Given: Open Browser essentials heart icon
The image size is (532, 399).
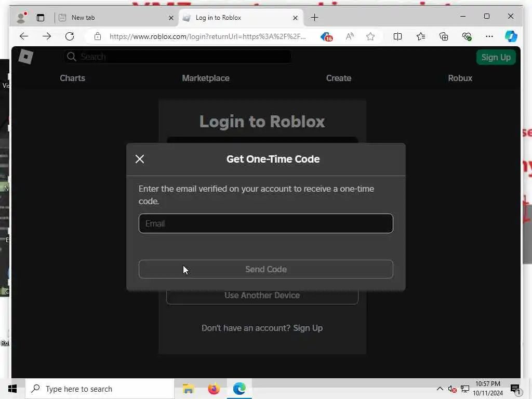Looking at the screenshot, I should 467,36.
